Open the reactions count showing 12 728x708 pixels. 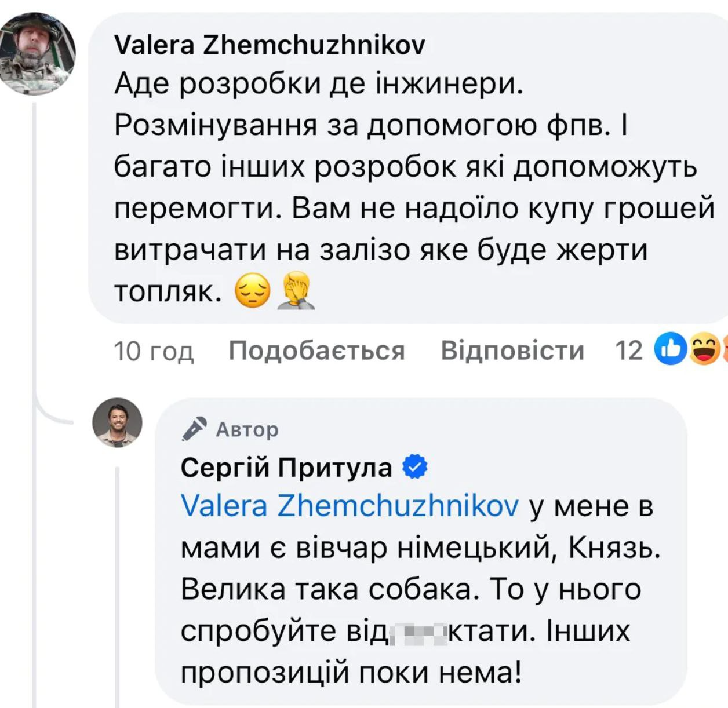tap(629, 351)
